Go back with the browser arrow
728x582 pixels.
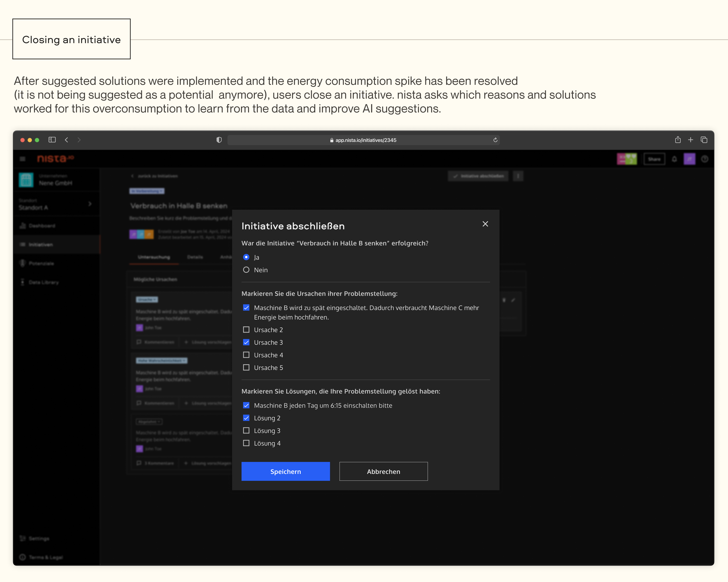click(x=66, y=140)
